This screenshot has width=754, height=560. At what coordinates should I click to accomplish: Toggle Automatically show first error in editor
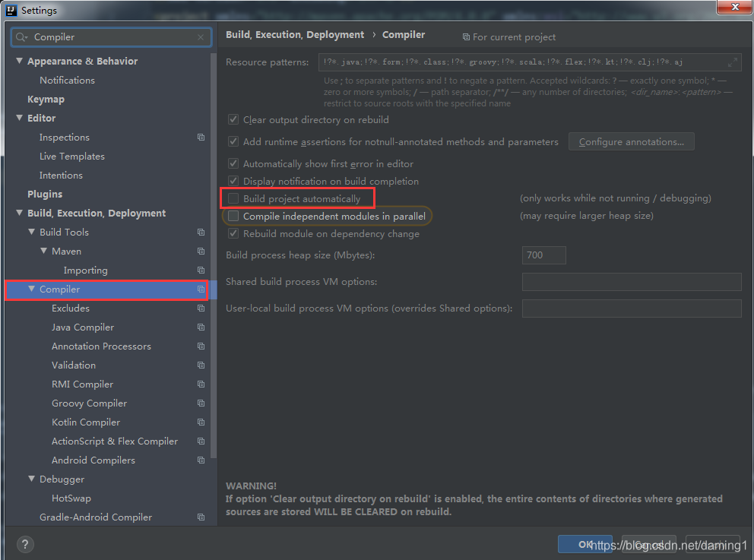233,164
